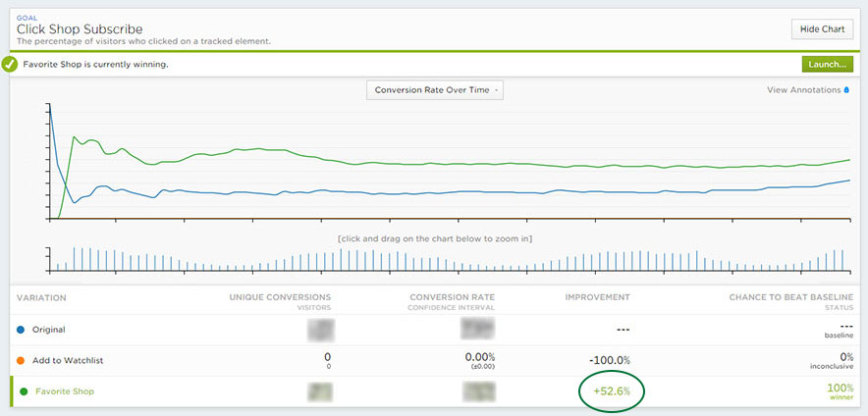
Task: Click the Unique Conversions column header
Action: coord(280,297)
